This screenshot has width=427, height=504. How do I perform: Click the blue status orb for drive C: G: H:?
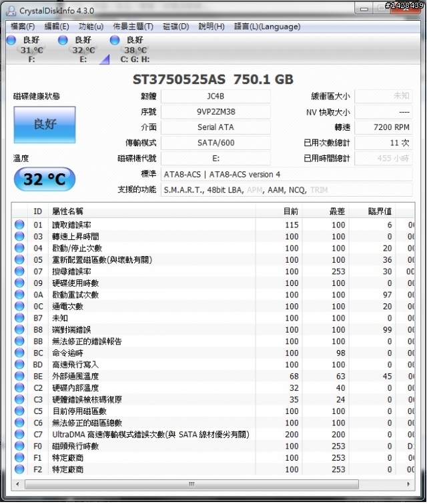(115, 40)
